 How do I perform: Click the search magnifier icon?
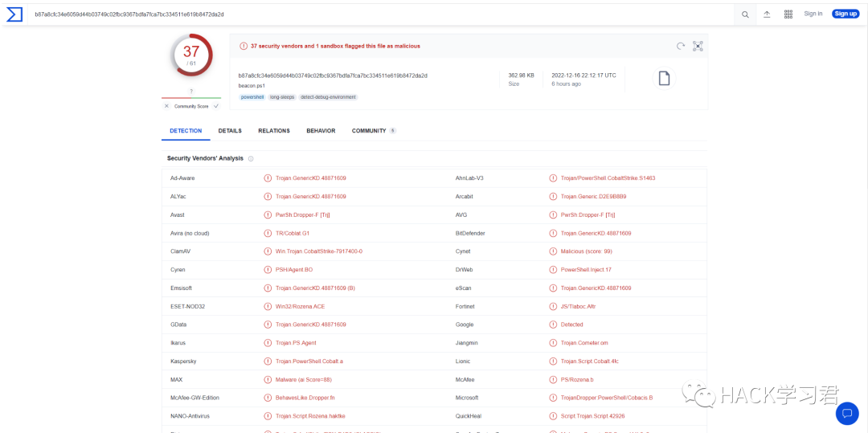click(745, 14)
